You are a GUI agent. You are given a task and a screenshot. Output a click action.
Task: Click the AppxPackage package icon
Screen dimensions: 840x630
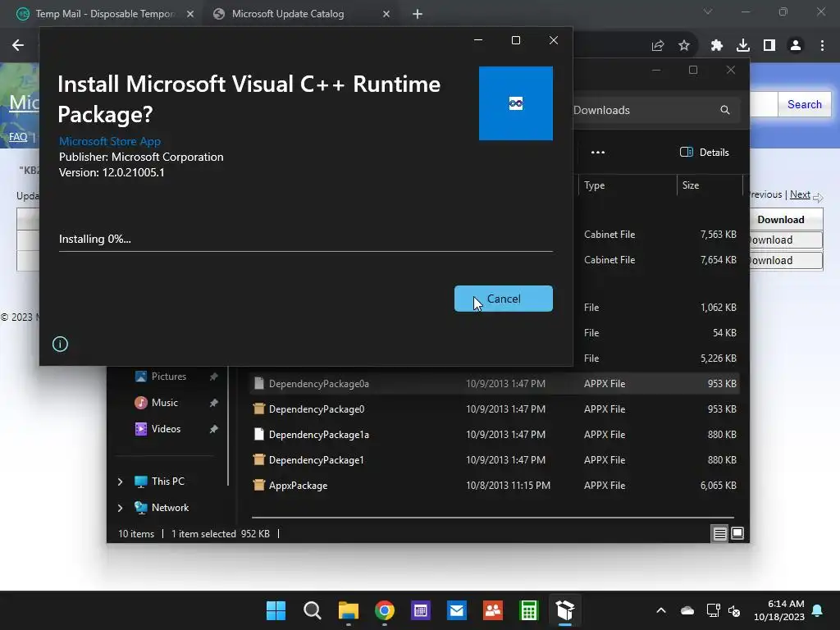pos(258,486)
